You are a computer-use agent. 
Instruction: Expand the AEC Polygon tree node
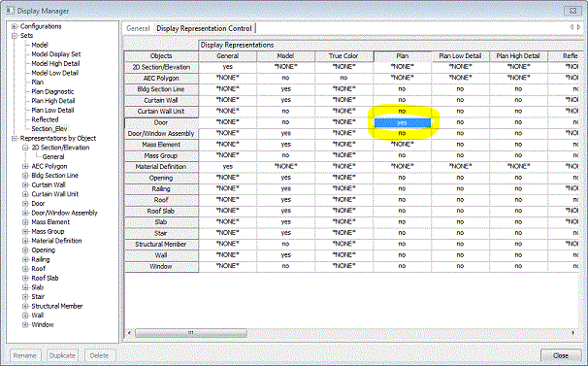(x=25, y=166)
